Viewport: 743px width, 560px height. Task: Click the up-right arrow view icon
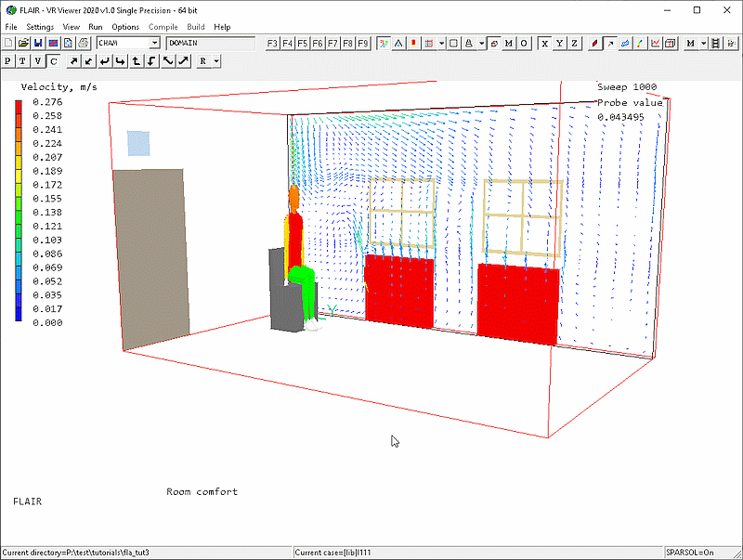[73, 61]
